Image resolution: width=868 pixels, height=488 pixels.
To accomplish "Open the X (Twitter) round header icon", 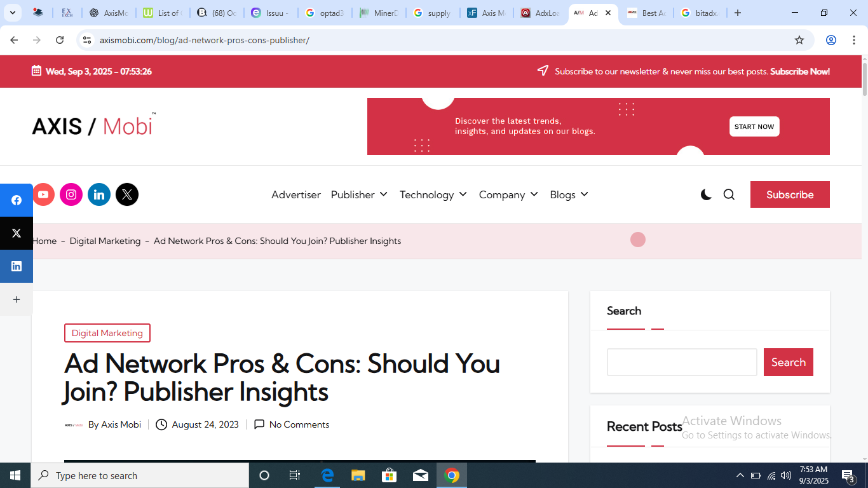I will [127, 194].
